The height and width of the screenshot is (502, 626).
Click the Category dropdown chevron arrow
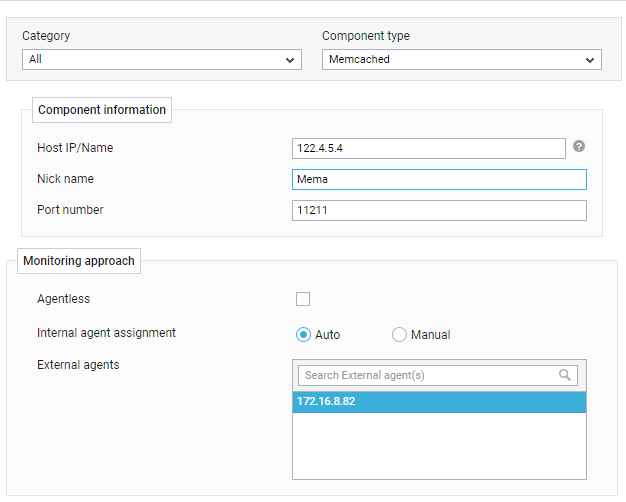[290, 60]
